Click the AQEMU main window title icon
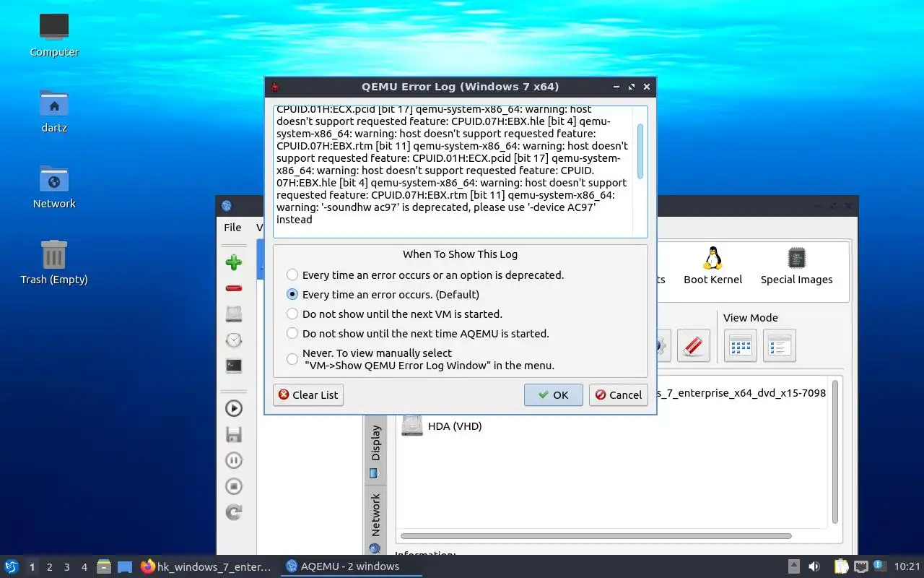Image resolution: width=924 pixels, height=578 pixels. pos(227,205)
